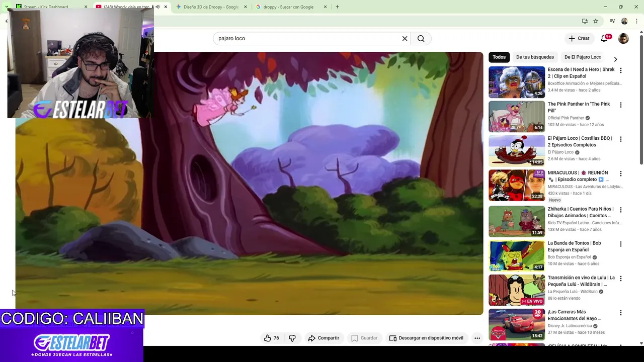Image resolution: width=644 pixels, height=362 pixels.
Task: Open options for MIRACULOUS REUNIÓN video
Action: (620, 173)
